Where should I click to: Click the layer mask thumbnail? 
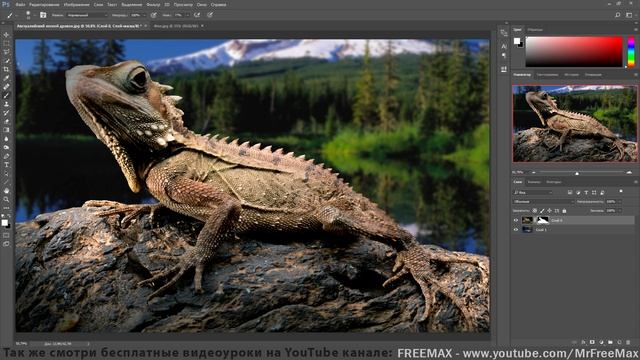[x=542, y=220]
